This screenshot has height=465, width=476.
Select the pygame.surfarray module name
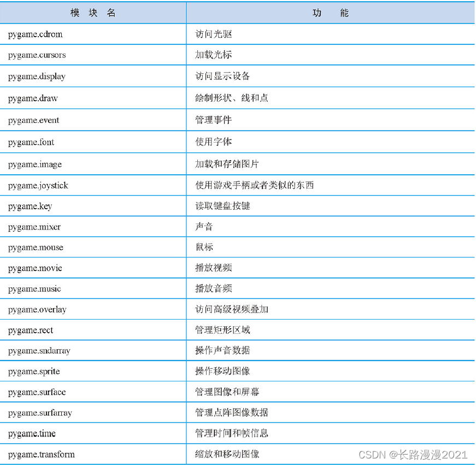point(40,413)
